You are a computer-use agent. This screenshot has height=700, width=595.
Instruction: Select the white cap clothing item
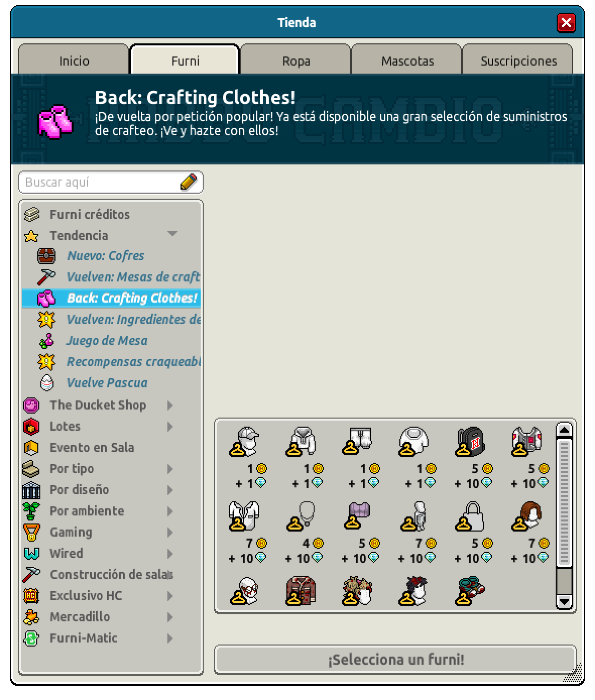click(x=245, y=442)
